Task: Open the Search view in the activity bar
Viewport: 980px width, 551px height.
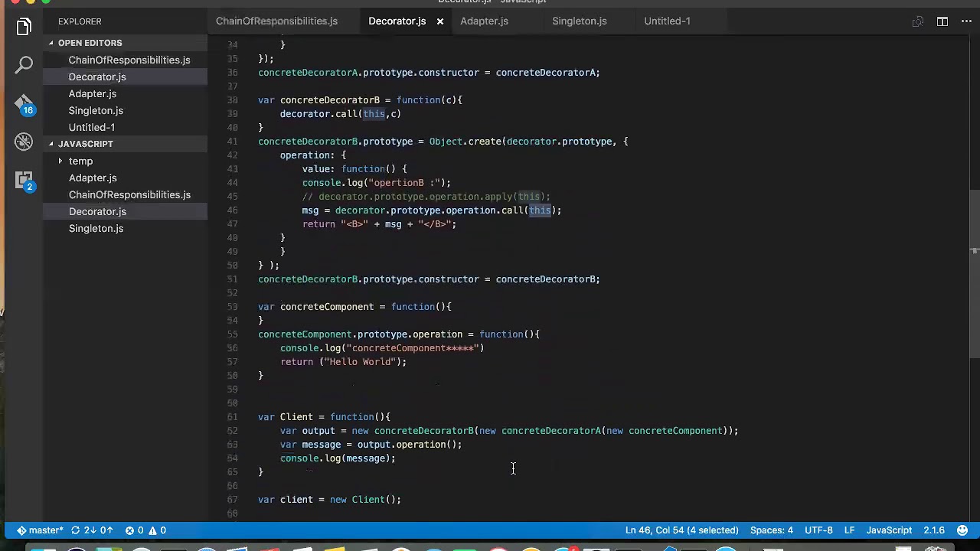Action: pos(24,65)
